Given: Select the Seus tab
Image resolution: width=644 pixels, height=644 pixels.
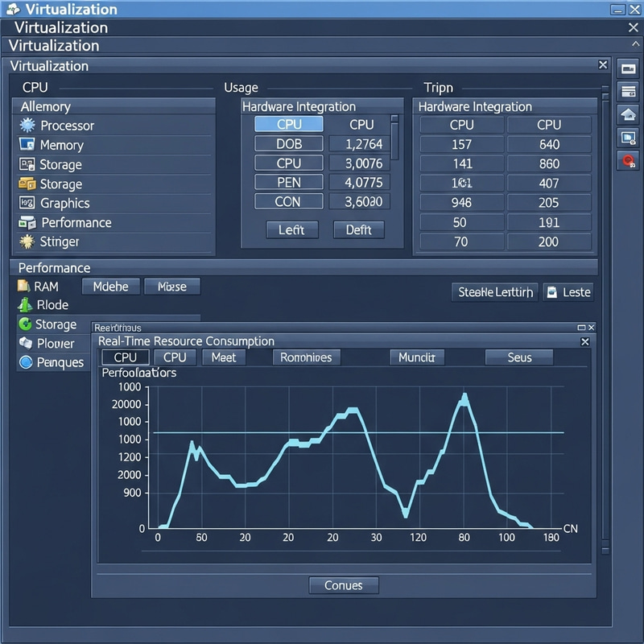Looking at the screenshot, I should click(x=519, y=357).
